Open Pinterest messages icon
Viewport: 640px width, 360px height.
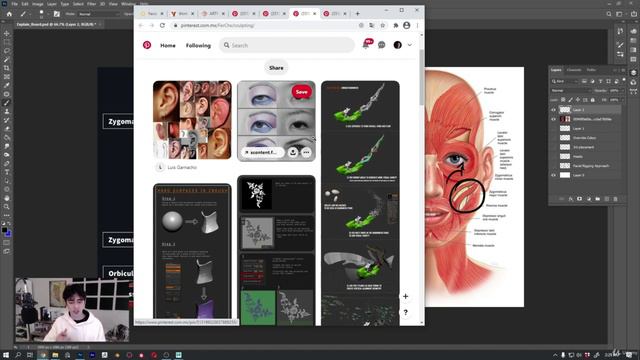pos(382,45)
